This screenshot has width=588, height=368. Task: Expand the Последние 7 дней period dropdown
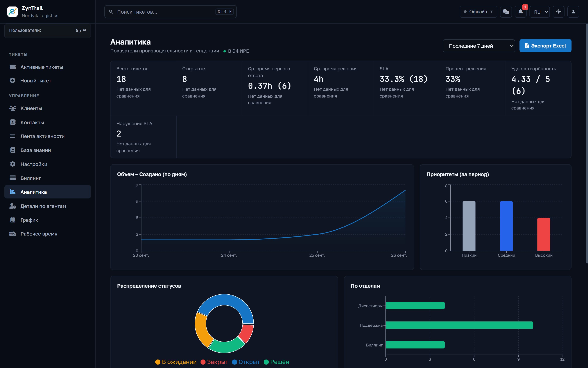pos(479,46)
